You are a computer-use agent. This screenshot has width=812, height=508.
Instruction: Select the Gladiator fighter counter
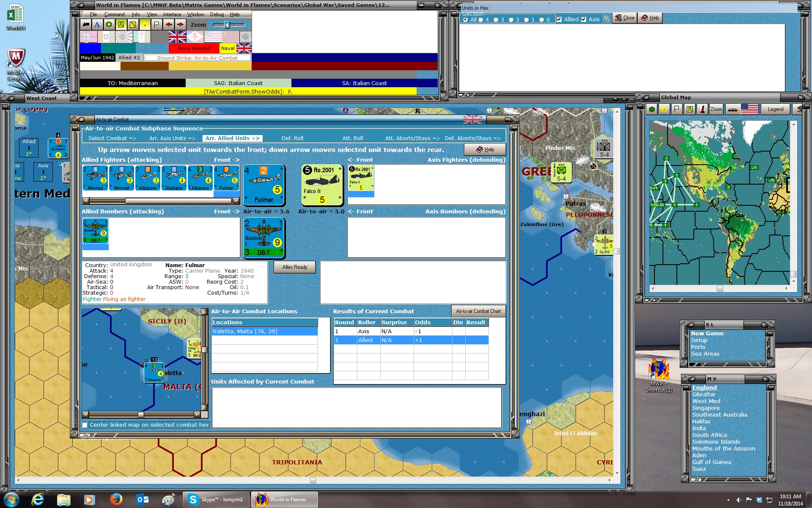point(174,178)
